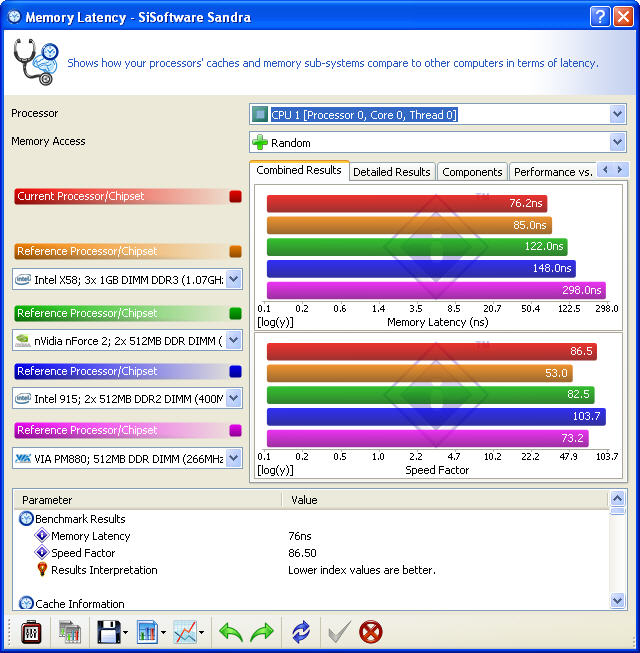The width and height of the screenshot is (640, 653).
Task: Click the 122.0ns green latency bar
Action: (417, 247)
